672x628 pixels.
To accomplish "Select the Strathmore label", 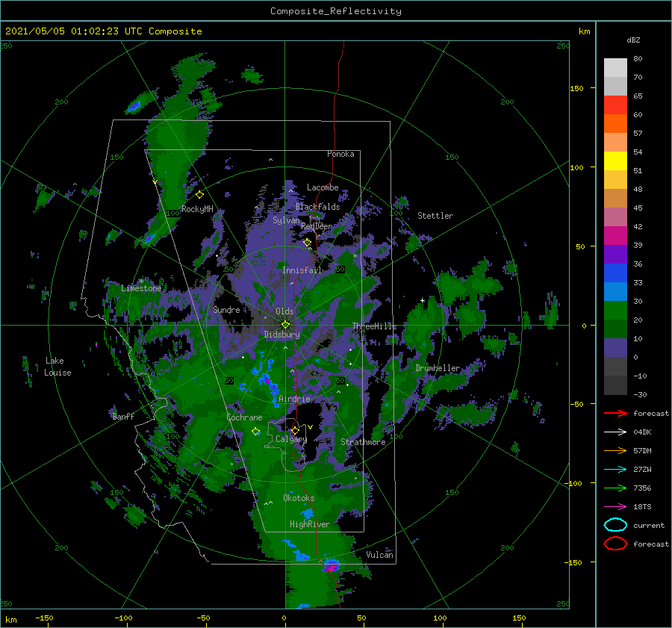I will click(x=363, y=442).
